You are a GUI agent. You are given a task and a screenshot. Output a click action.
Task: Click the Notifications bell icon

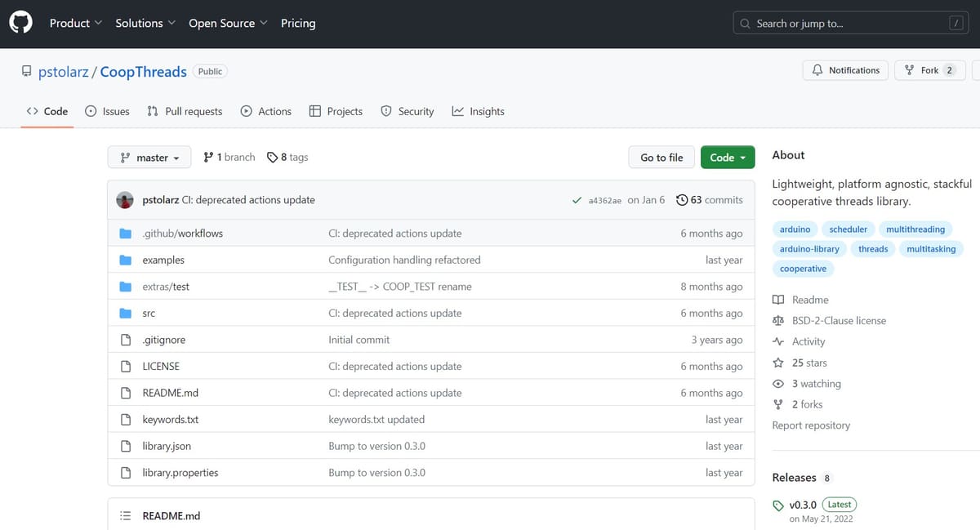[817, 70]
